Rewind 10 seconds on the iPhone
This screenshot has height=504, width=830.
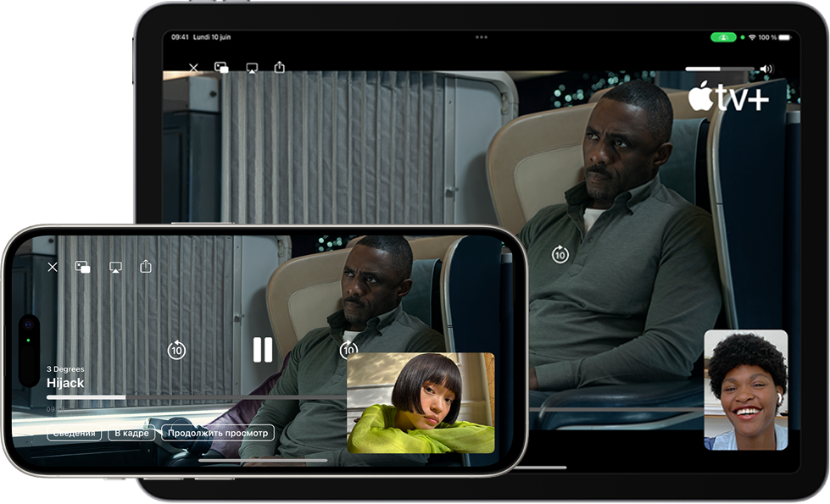[x=176, y=350]
